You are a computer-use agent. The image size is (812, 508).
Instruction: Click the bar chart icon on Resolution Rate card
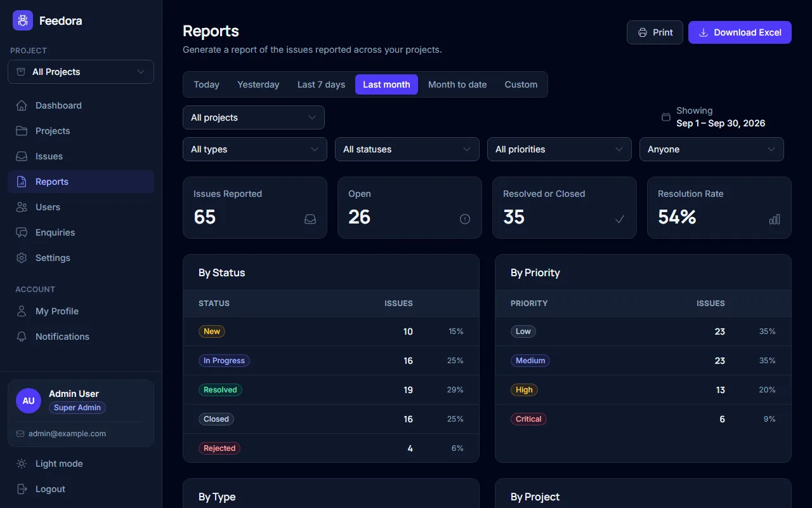[775, 219]
